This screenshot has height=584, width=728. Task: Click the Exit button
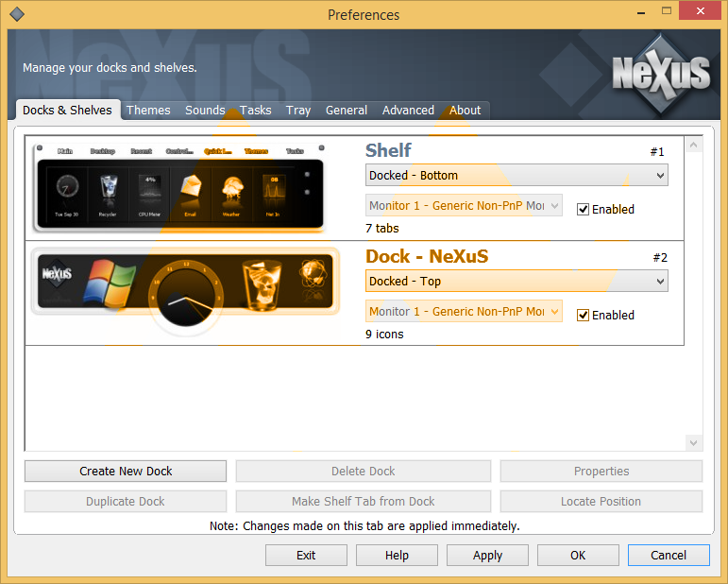(306, 556)
